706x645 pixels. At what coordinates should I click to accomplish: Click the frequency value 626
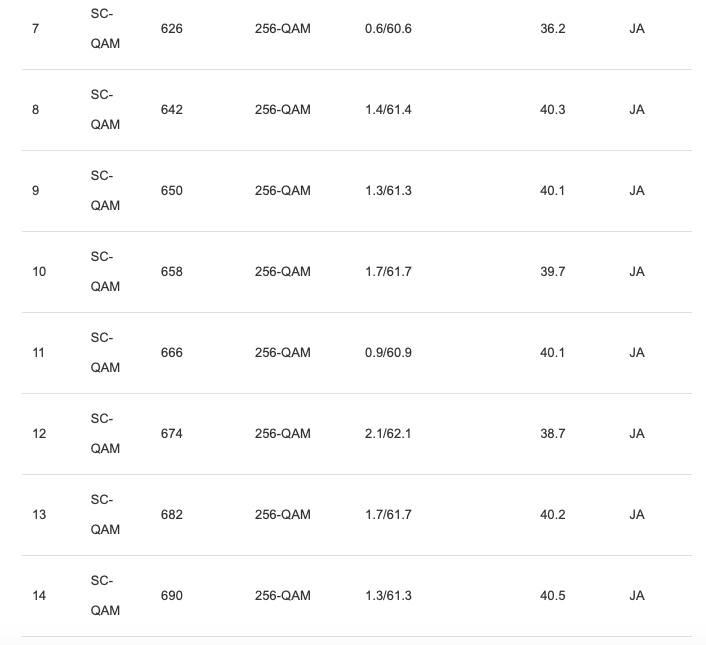[171, 29]
